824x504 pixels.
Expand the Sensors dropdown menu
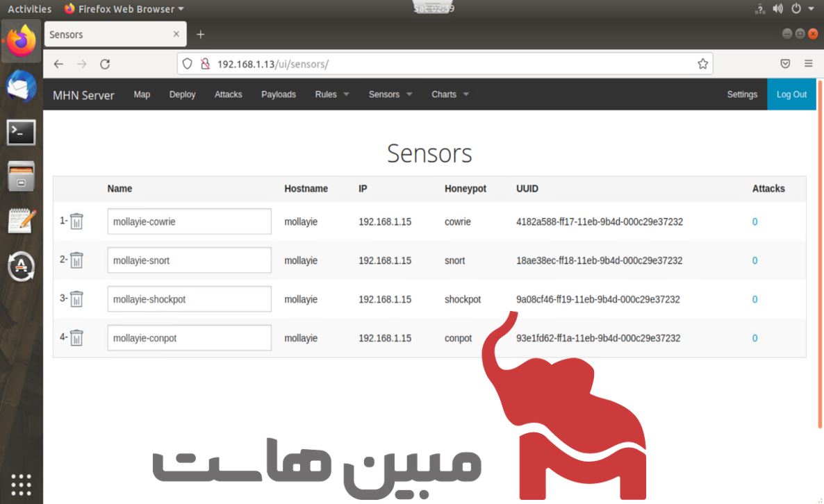point(390,94)
